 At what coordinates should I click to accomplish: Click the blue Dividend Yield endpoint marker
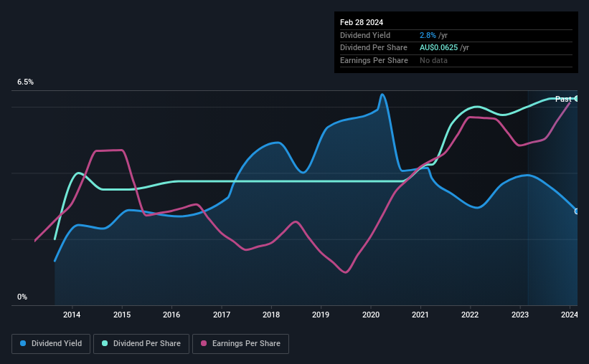[x=576, y=211]
